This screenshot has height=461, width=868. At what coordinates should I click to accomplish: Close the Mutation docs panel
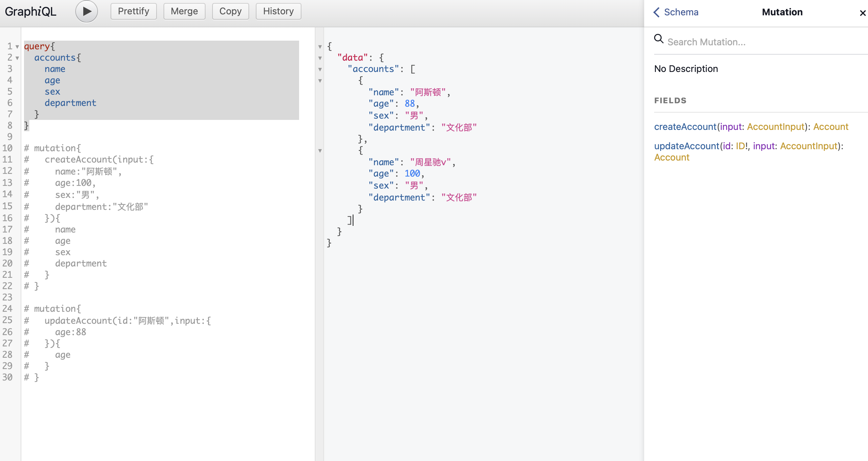pyautogui.click(x=862, y=13)
